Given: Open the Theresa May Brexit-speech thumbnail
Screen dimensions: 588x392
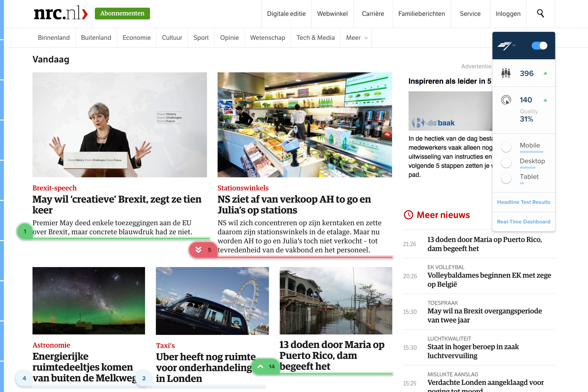Looking at the screenshot, I should pos(120,125).
